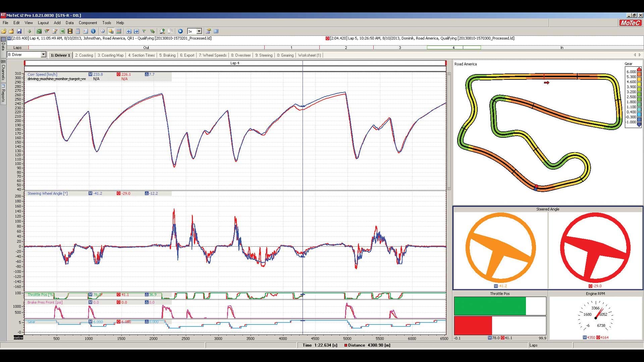Click the Maths calculator toolbar icon

[78, 31]
